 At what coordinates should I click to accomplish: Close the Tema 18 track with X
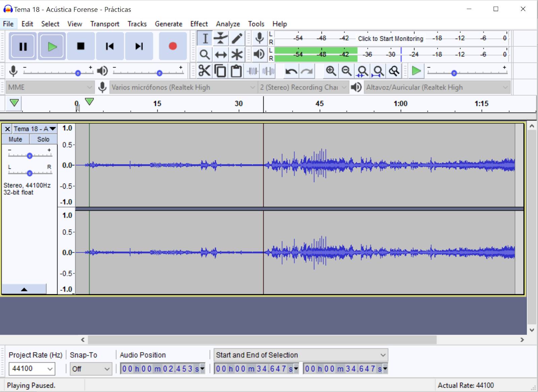point(7,129)
